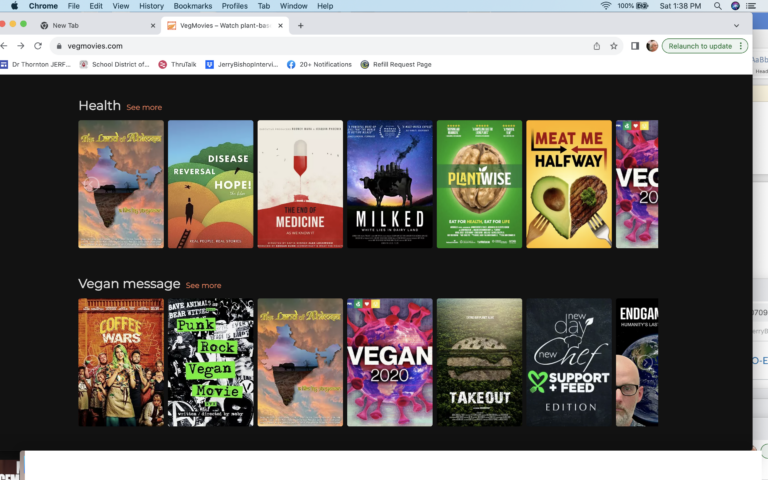Viewport: 768px width, 480px height.
Task: Open Spotlight search in menu bar
Action: (x=718, y=6)
